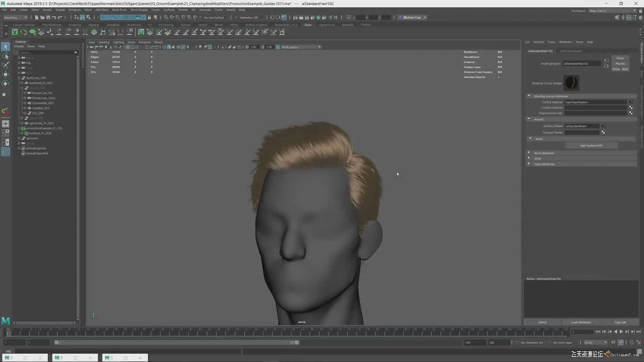
Task: Collapse the Shading Group Attributes section
Action: pyautogui.click(x=529, y=96)
